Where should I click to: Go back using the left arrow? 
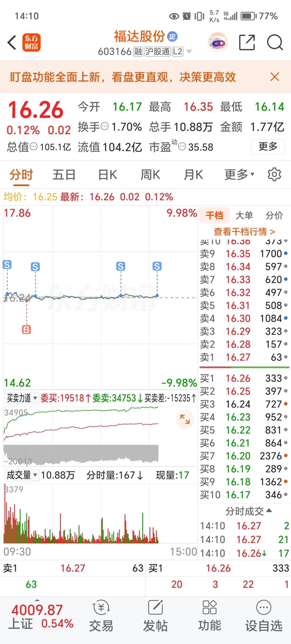12,43
